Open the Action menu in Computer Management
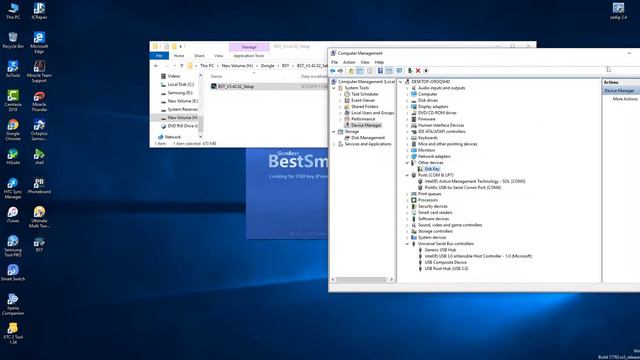 tap(349, 62)
